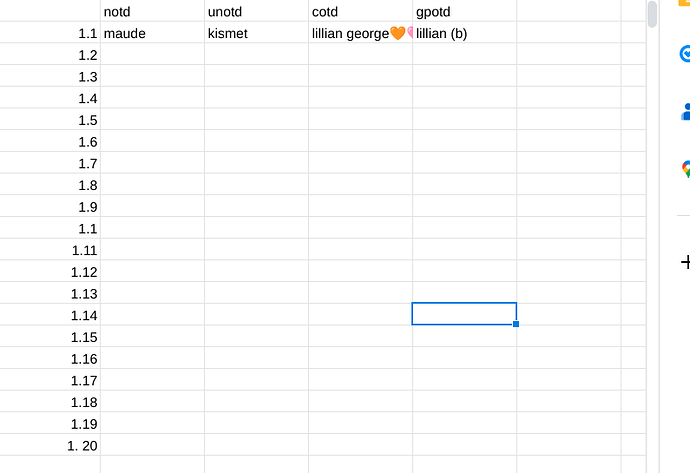The width and height of the screenshot is (690, 473).
Task: Select the empty unotd cell in row 1.9
Action: click(257, 206)
